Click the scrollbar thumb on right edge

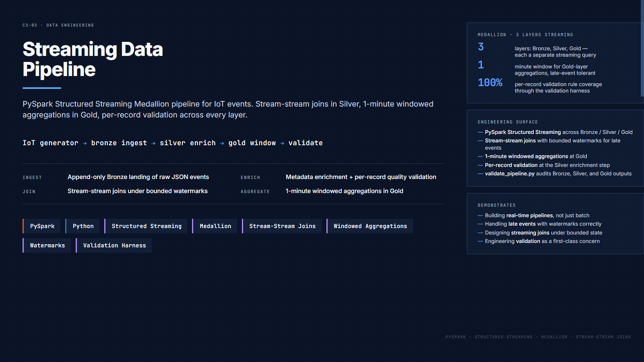coord(642,48)
